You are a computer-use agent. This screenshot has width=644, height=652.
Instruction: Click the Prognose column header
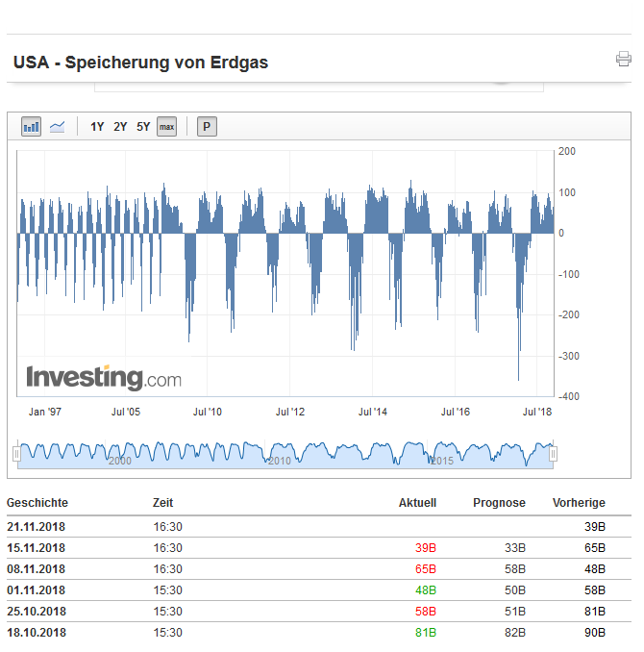point(499,502)
